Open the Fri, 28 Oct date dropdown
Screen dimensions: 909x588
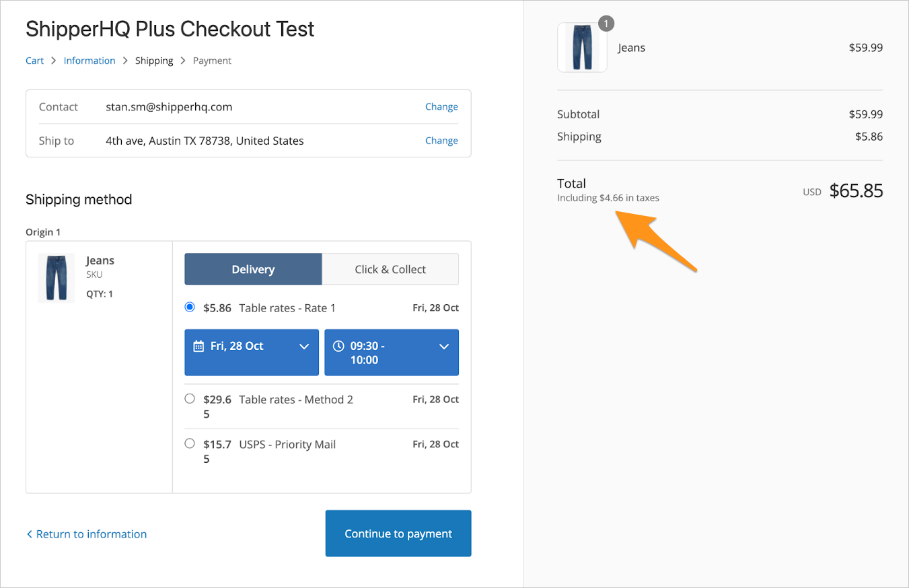[x=251, y=352]
